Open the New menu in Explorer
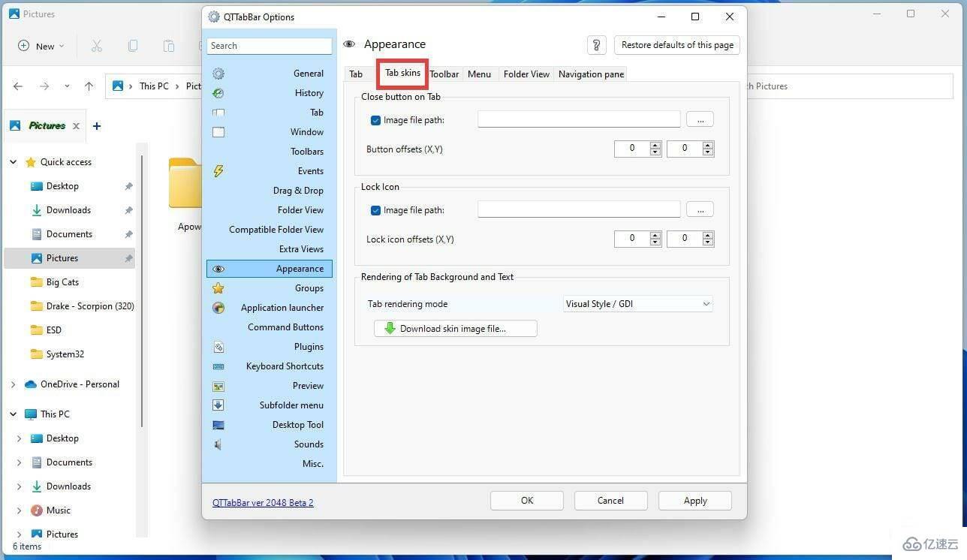The height and width of the screenshot is (560, 967). (x=41, y=46)
